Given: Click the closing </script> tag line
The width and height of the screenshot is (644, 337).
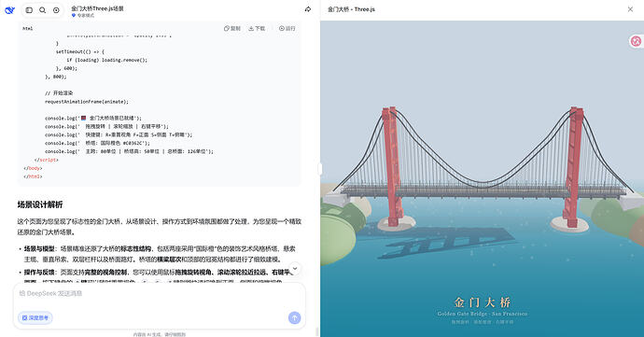Looking at the screenshot, I should [47, 160].
